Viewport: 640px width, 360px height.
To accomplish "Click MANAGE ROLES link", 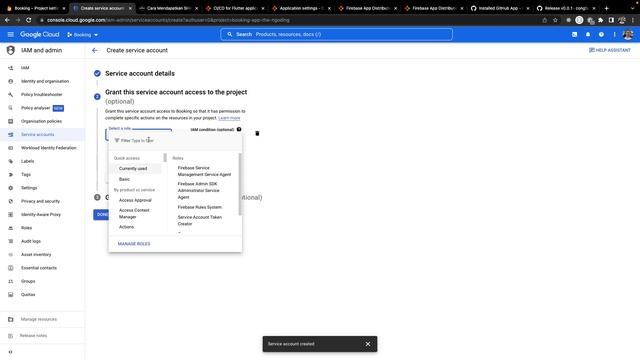I will pyautogui.click(x=134, y=244).
